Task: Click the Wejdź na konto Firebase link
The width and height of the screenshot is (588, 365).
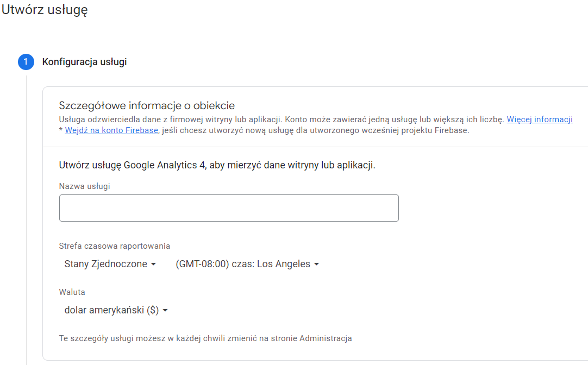Action: (111, 130)
